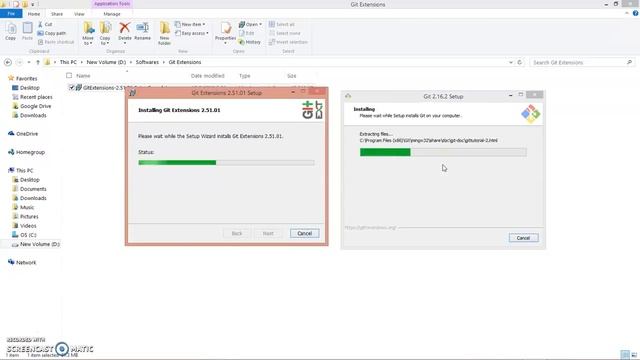Click the disabled Back button in Git Extensions setup
Screen dimensions: 640x360
pos(237,233)
